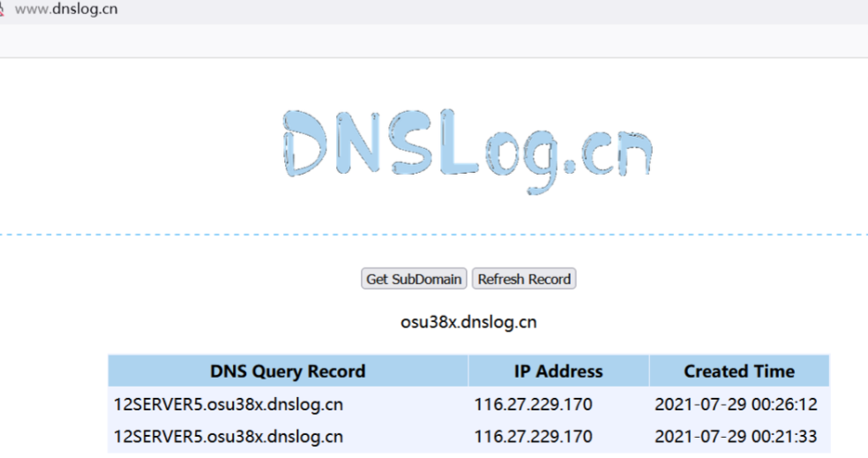The height and width of the screenshot is (458, 868).
Task: Click the IP address in first row
Action: pos(533,405)
